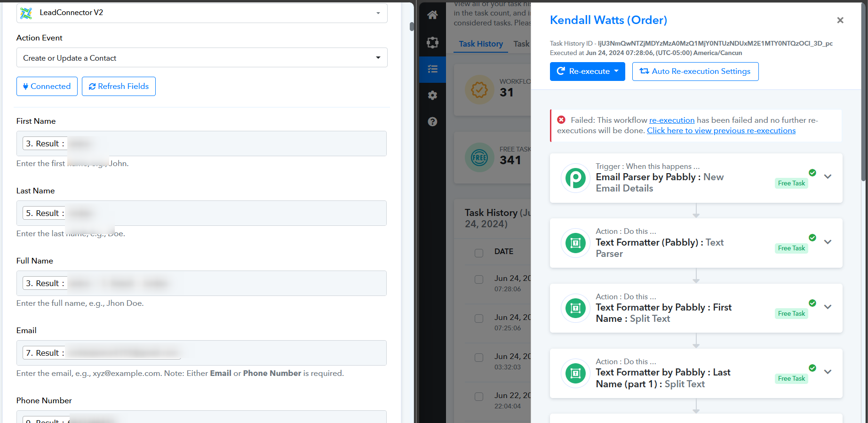Switch to the Task History tab
Image resolution: width=868 pixels, height=423 pixels.
[481, 44]
